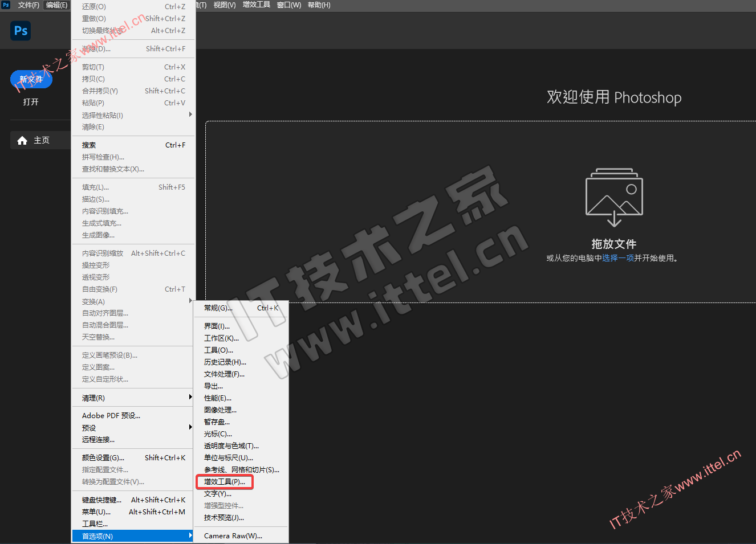
Task: Select 技术预览(J)... in preferences submenu
Action: tap(241, 518)
